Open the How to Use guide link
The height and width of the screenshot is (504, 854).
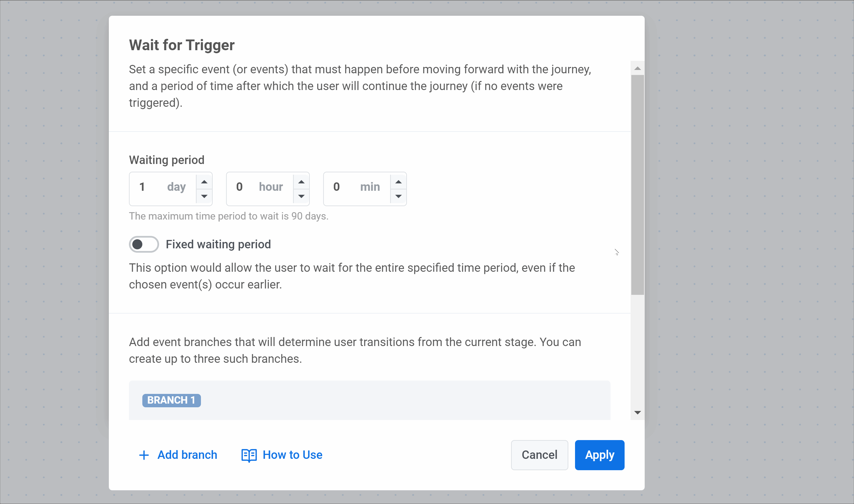292,455
